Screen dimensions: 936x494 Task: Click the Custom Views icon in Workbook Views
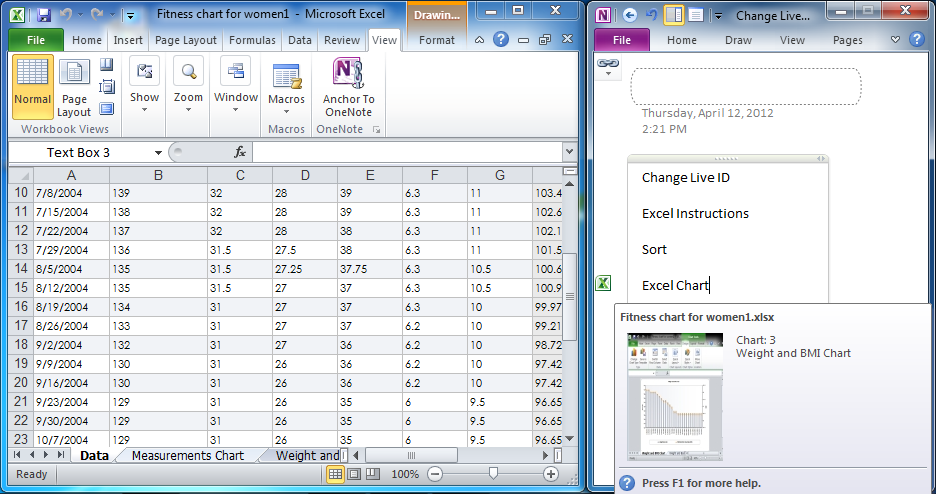tap(106, 87)
